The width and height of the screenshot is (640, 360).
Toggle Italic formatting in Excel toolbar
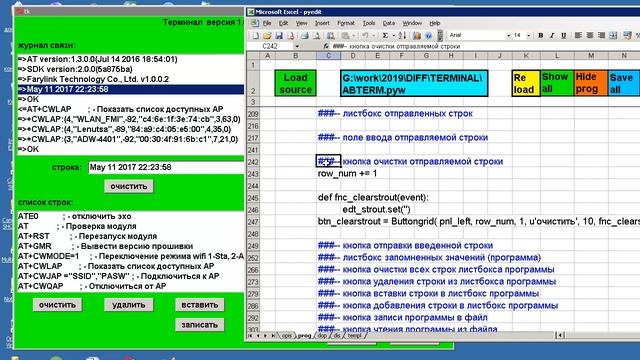tap(552, 36)
